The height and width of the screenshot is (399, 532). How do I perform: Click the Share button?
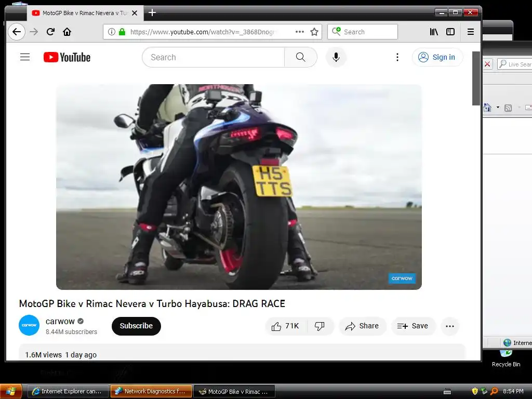click(x=362, y=326)
